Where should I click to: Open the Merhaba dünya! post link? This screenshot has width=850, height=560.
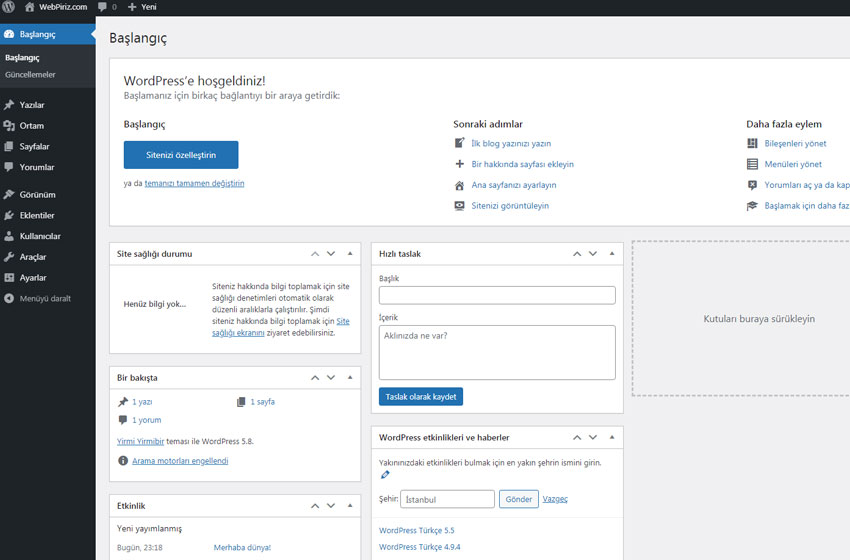coord(242,548)
